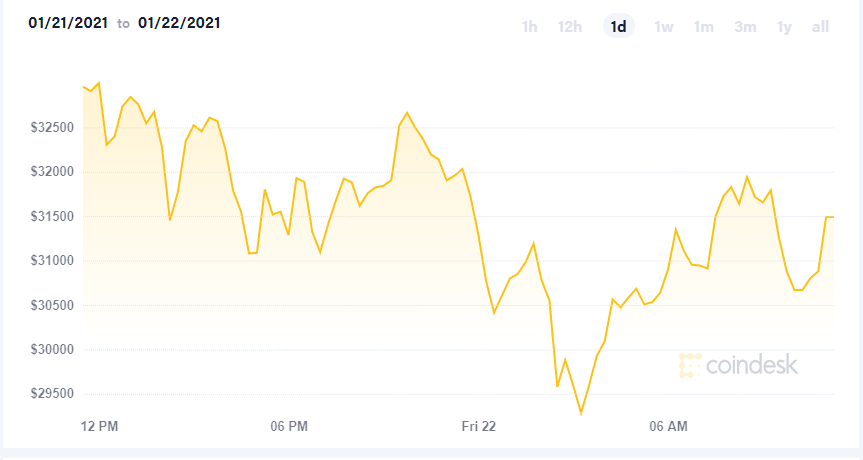
Task: Click the 06 AM x-axis label
Action: tap(668, 426)
